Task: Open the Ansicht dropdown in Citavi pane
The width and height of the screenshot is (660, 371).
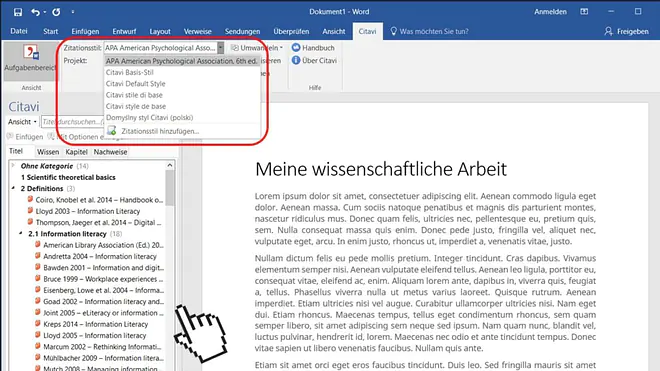Action: pos(22,122)
